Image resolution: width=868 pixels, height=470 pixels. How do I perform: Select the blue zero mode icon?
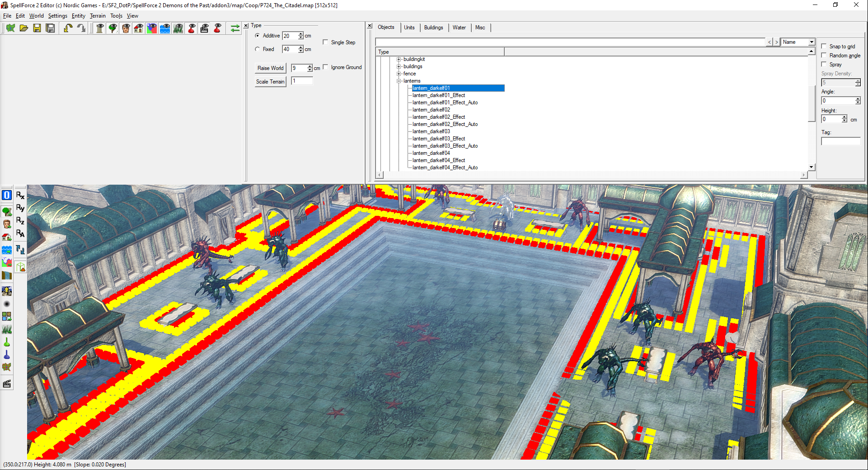[x=7, y=195]
